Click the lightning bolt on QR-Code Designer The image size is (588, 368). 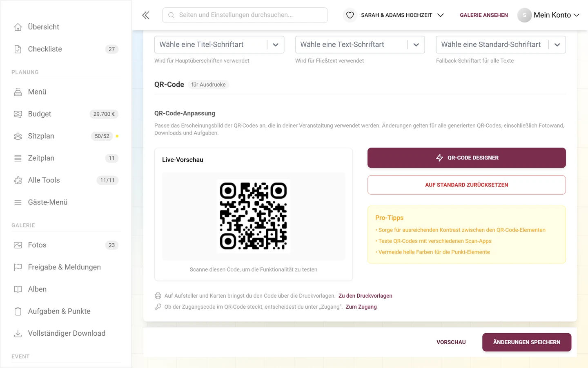(440, 158)
